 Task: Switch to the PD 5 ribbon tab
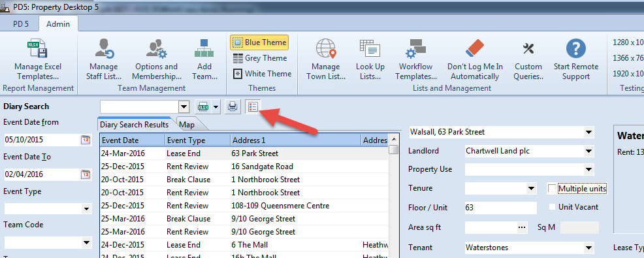[x=20, y=24]
